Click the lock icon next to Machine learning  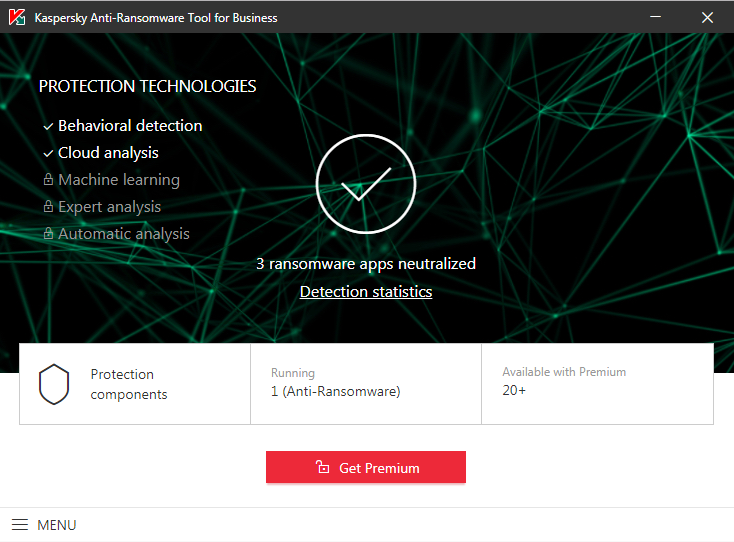(48, 179)
